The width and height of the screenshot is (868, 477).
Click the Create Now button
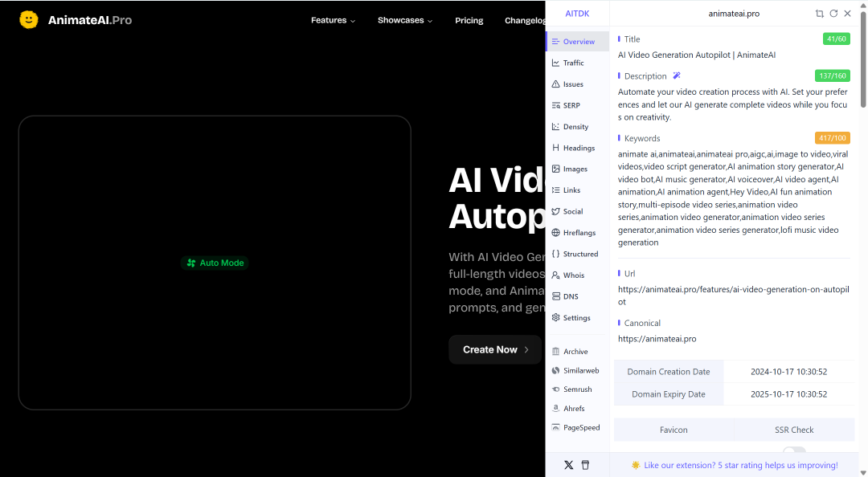click(x=495, y=350)
